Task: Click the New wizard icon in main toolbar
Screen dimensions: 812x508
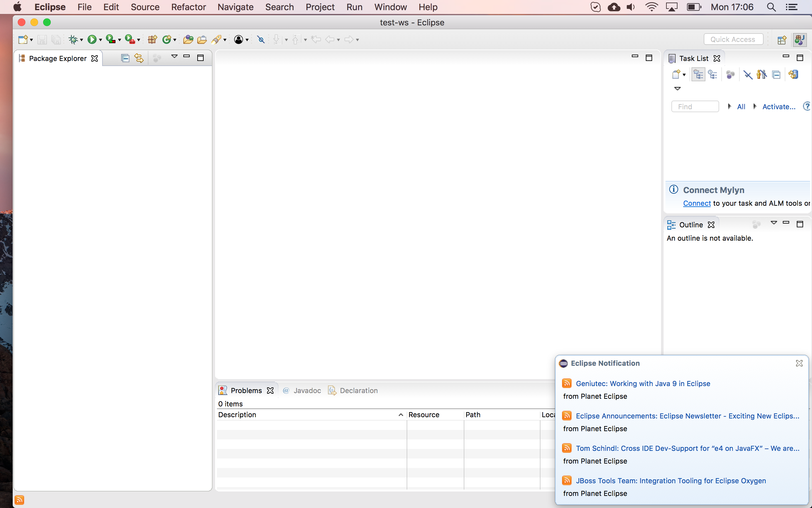Action: [x=23, y=40]
